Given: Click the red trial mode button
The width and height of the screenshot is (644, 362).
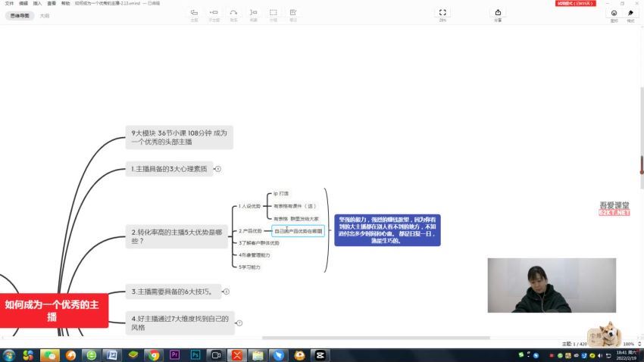Looking at the screenshot, I should click(x=575, y=3).
